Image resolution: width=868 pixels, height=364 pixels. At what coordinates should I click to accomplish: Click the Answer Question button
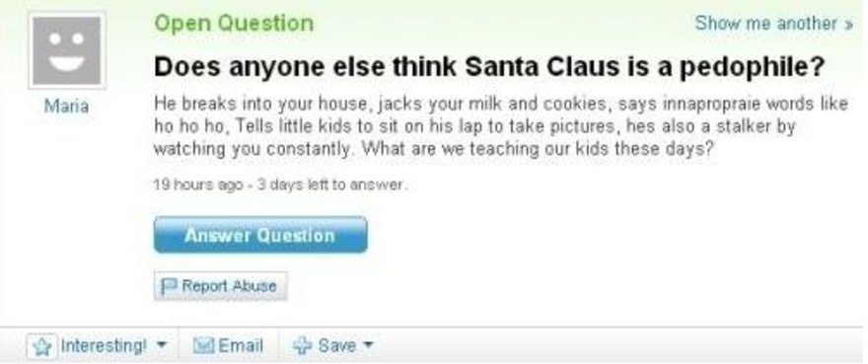pyautogui.click(x=260, y=235)
